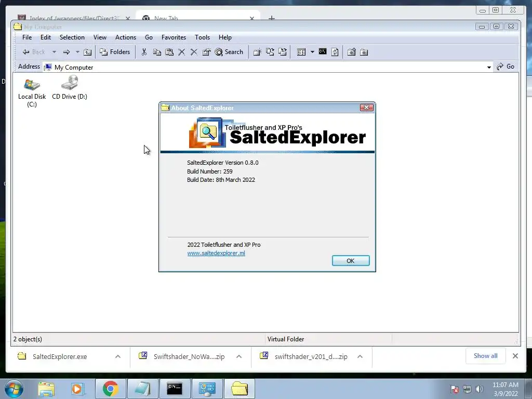Open the Edit menu
The width and height of the screenshot is (532, 399).
[46, 37]
